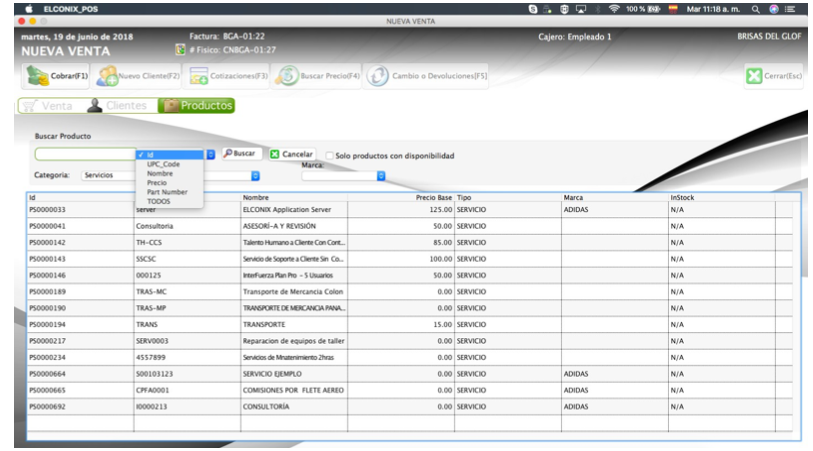Select product PS0000142 TH-CCS
The width and height of the screenshot is (813, 451).
coord(410,243)
